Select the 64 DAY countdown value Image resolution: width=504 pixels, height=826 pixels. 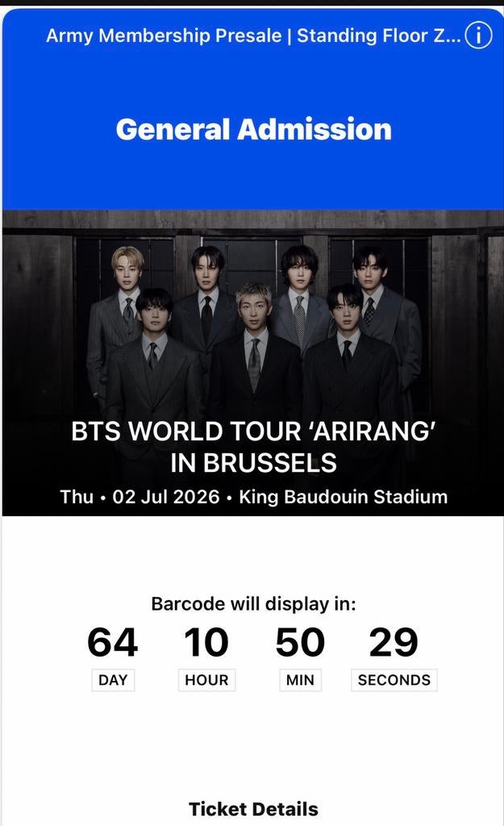pos(113,641)
